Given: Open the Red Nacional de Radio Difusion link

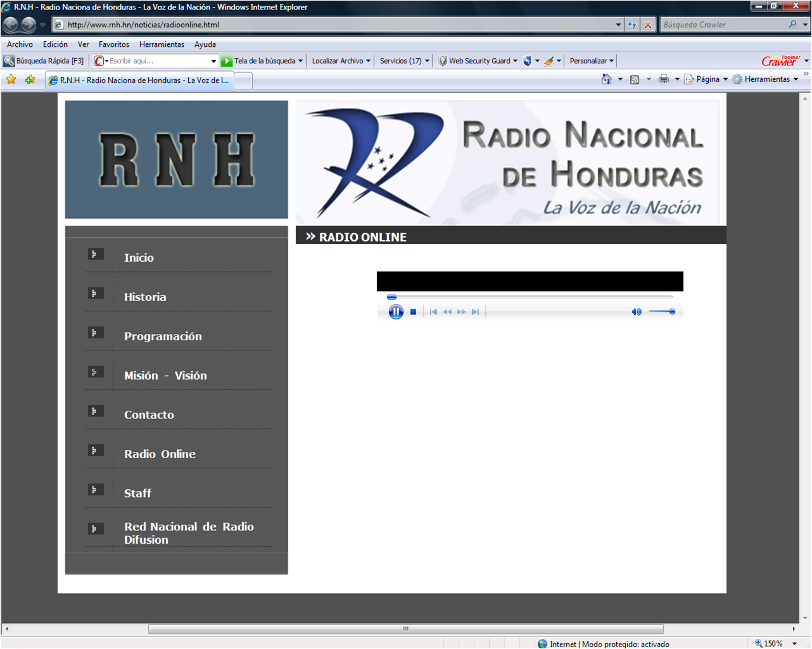Looking at the screenshot, I should click(x=189, y=533).
